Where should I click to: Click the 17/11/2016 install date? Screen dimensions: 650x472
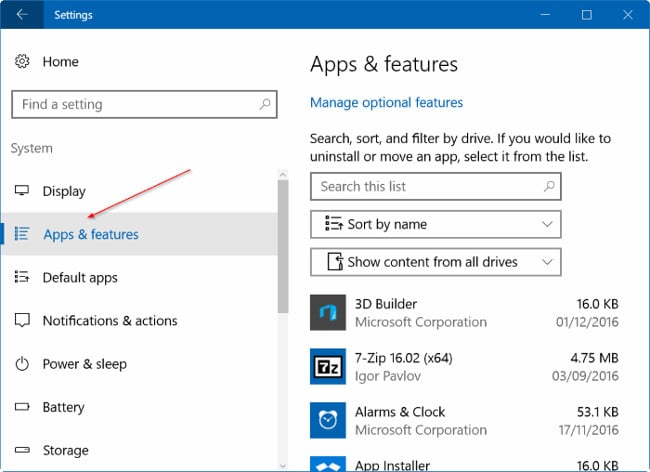pyautogui.click(x=588, y=430)
